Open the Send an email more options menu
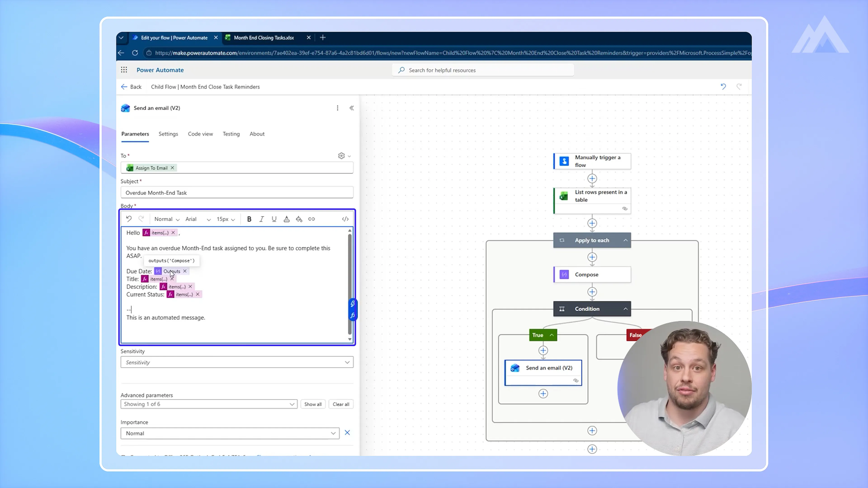Image resolution: width=868 pixels, height=488 pixels. click(337, 108)
